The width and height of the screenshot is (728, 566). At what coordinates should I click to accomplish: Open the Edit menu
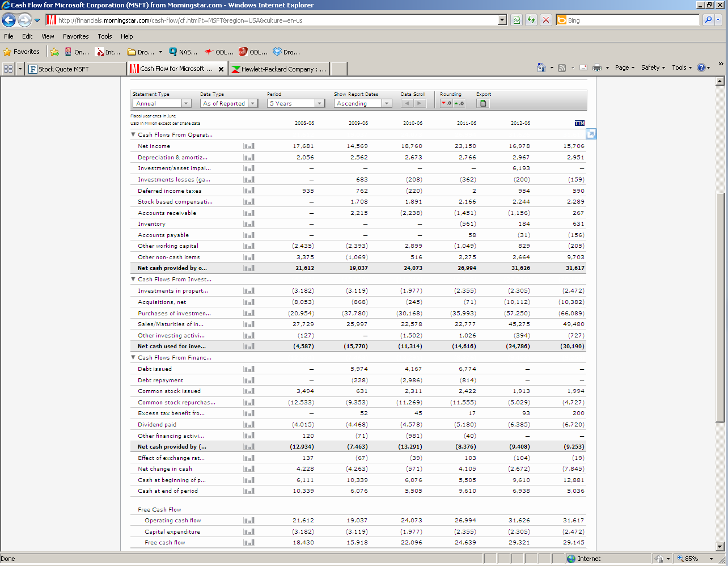pyautogui.click(x=27, y=36)
